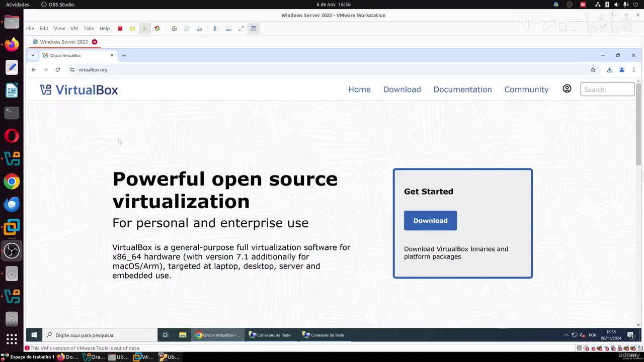Click the green Power On play icon
The width and height of the screenshot is (644, 362).
coord(144,29)
